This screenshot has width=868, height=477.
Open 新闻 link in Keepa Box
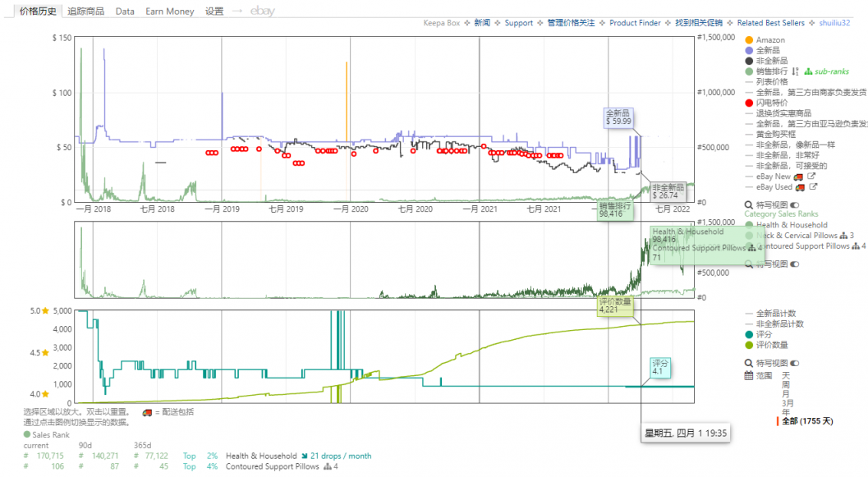pos(482,23)
